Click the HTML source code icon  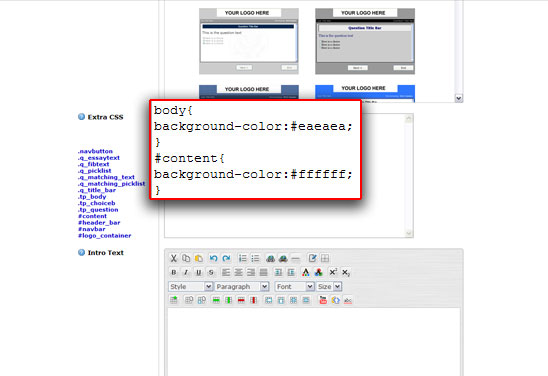[336, 300]
